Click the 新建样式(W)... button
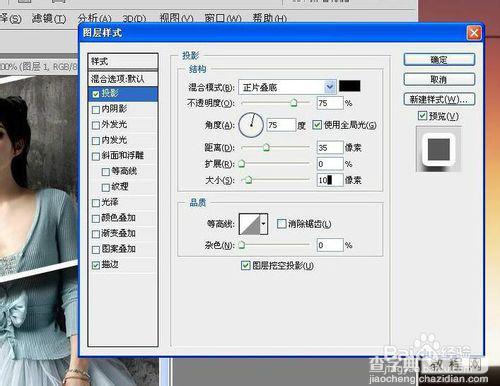Viewport: 500px width, 386px height. click(x=439, y=99)
